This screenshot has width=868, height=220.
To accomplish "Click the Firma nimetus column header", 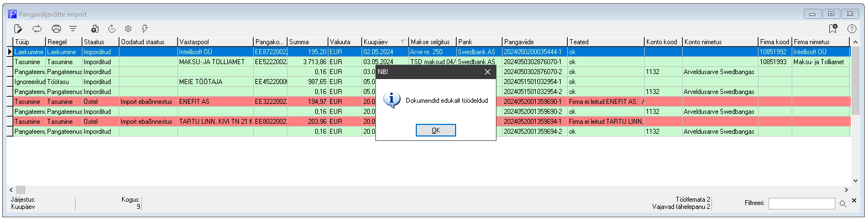I will (820, 42).
